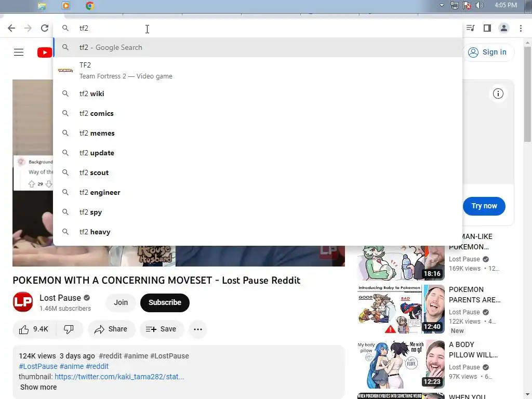The width and height of the screenshot is (532, 399).
Task: Dislike the video with thumbs-down icon
Action: point(69,329)
